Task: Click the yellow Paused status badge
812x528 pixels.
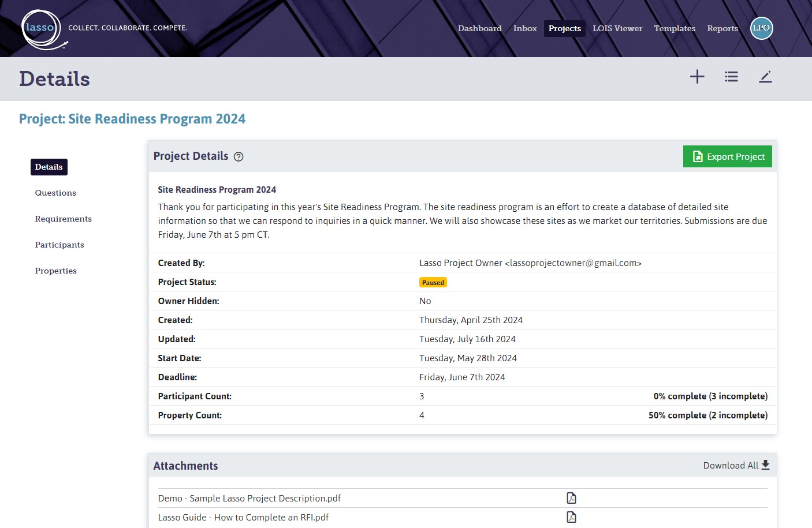Action: pyautogui.click(x=433, y=282)
